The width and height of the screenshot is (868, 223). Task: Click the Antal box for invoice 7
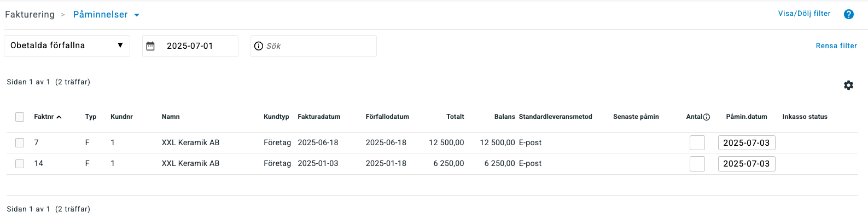click(697, 142)
